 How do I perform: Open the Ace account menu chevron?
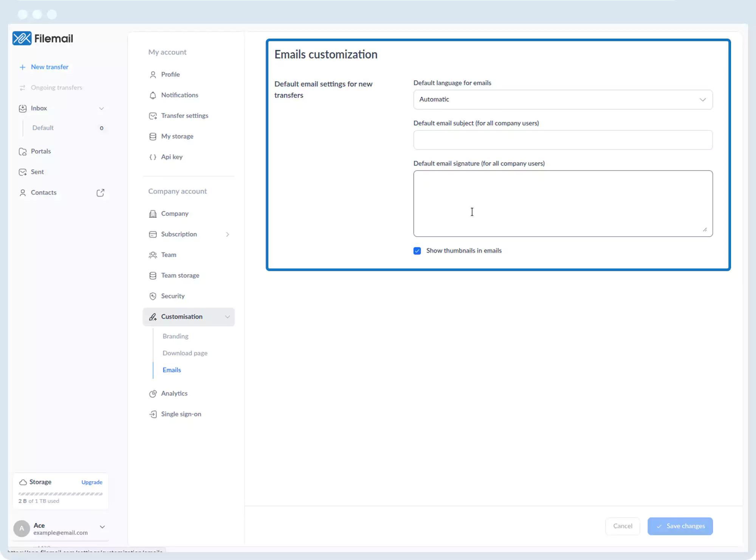102,527
